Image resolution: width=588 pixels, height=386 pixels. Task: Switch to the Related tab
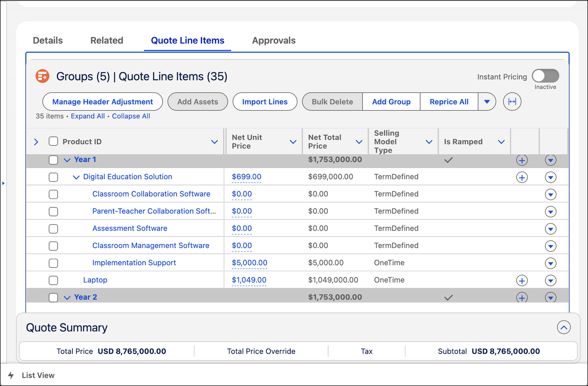[107, 40]
